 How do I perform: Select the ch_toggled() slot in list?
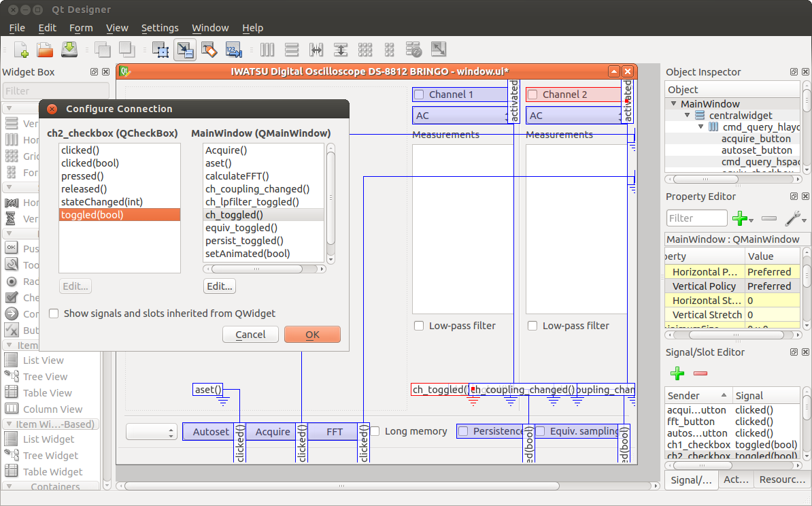point(234,215)
